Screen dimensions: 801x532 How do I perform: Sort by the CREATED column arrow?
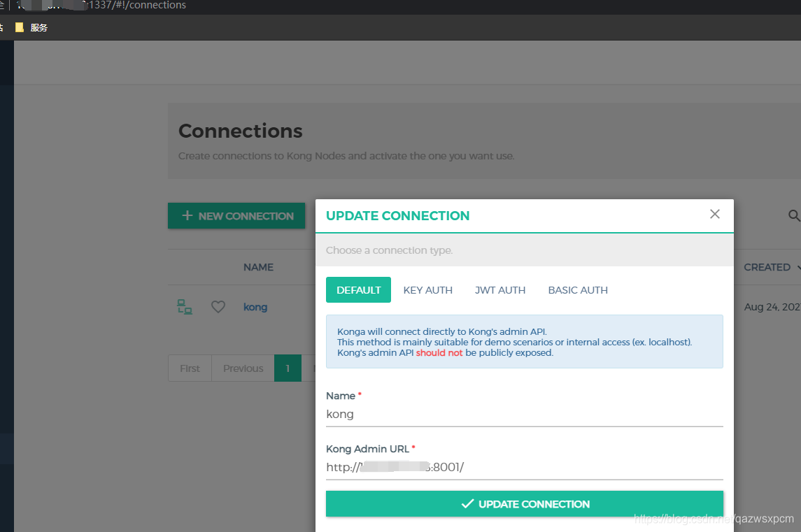[798, 267]
